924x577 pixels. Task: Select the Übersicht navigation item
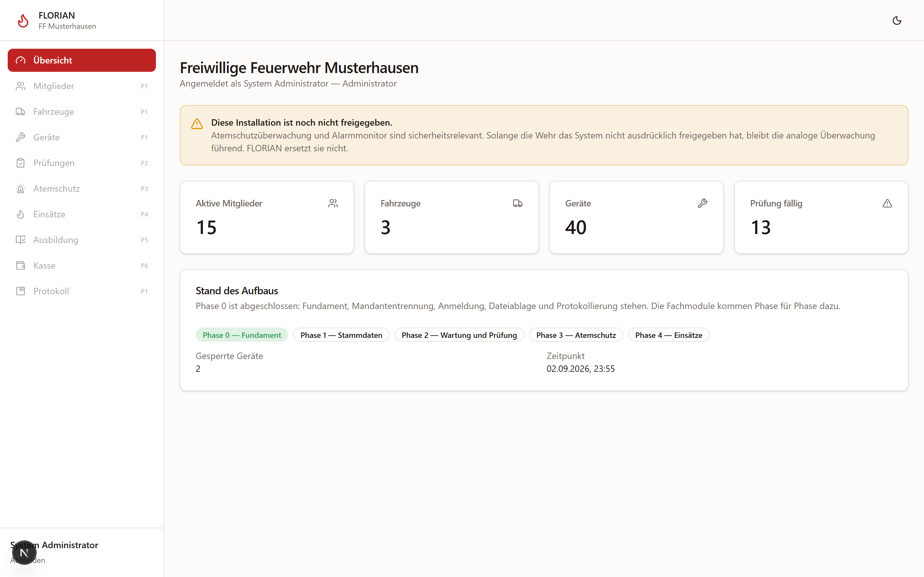[x=82, y=60]
